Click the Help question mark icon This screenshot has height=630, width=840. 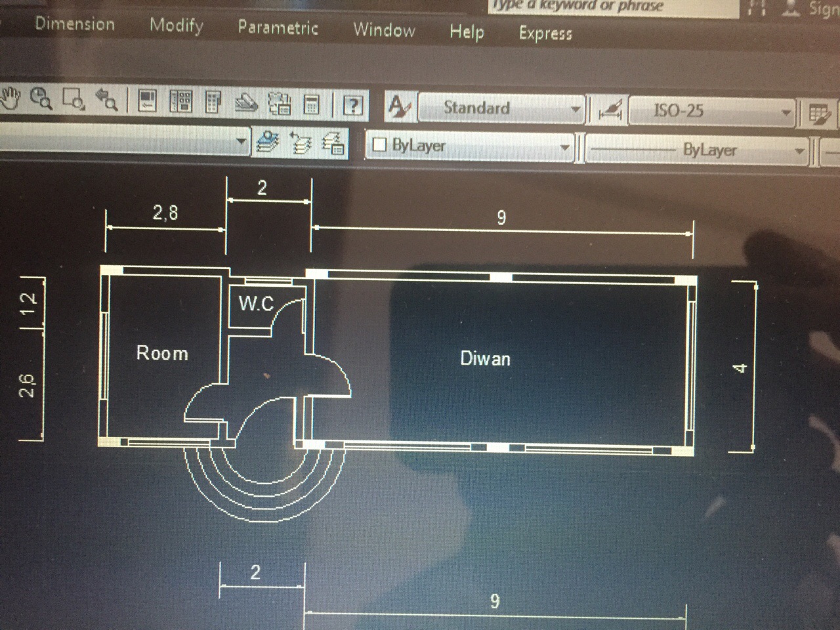click(x=354, y=105)
